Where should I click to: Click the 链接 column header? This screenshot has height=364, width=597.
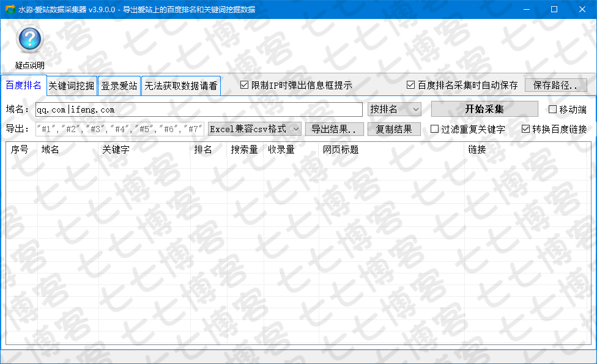pos(525,150)
